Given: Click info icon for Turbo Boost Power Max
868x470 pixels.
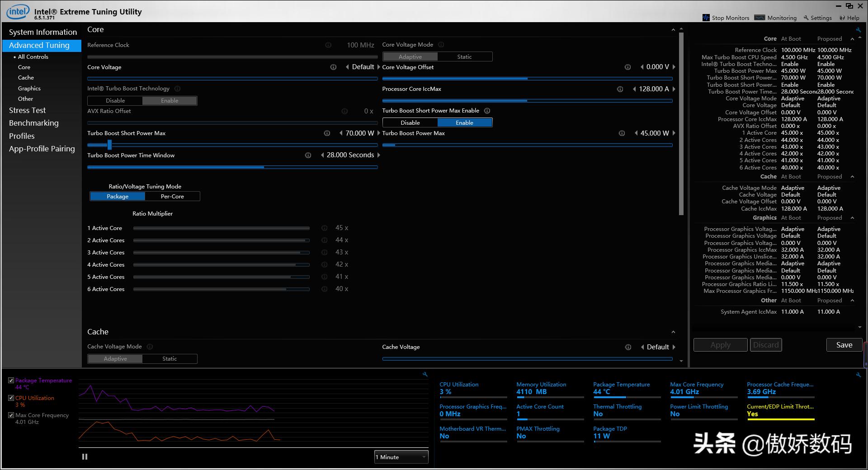Looking at the screenshot, I should pyautogui.click(x=622, y=133).
